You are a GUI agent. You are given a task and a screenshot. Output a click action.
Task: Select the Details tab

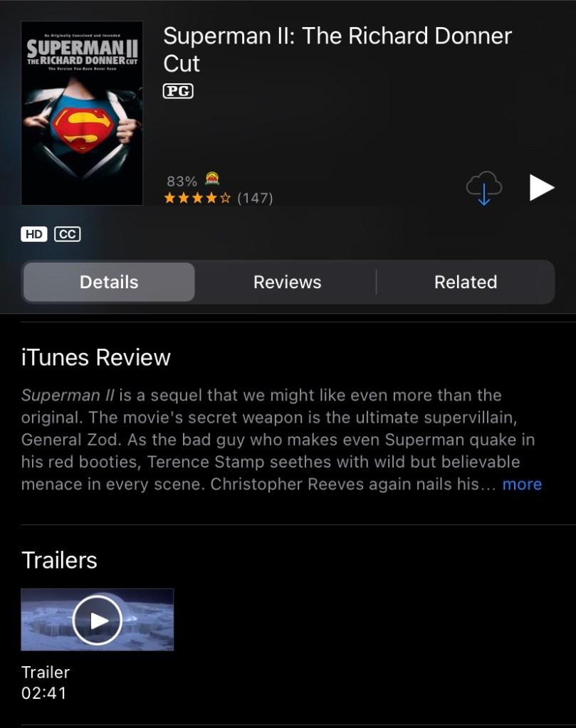coord(109,283)
